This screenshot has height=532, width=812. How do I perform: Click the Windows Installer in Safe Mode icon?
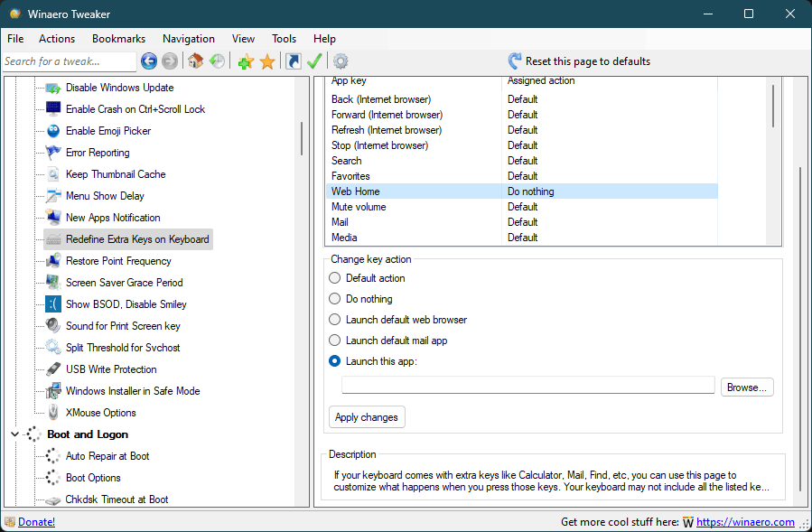(x=52, y=390)
